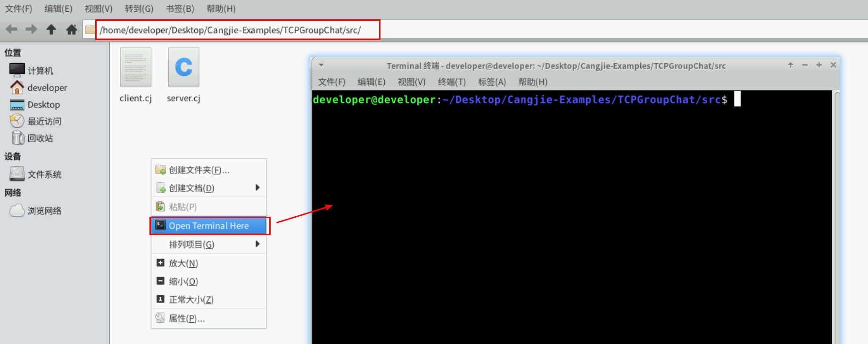Viewport: 868px width, 344px height.
Task: Expand 创建文档(D) submenu
Action: coord(208,188)
